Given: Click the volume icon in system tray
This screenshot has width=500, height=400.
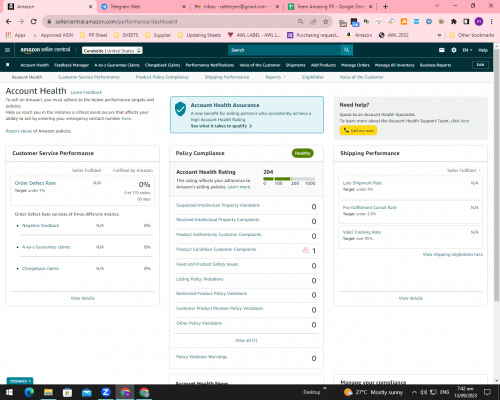Looking at the screenshot, I should click(424, 392).
